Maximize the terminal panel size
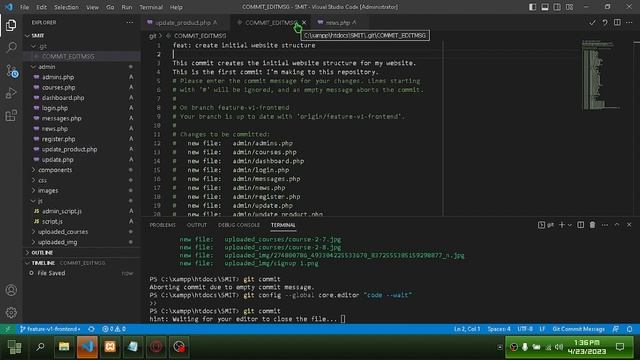Image resolution: width=640 pixels, height=360 pixels. point(617,225)
